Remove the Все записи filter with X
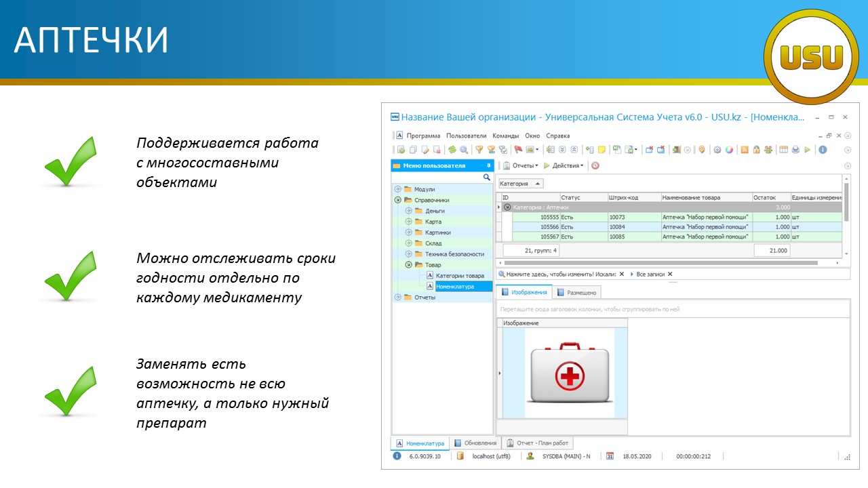 (670, 274)
